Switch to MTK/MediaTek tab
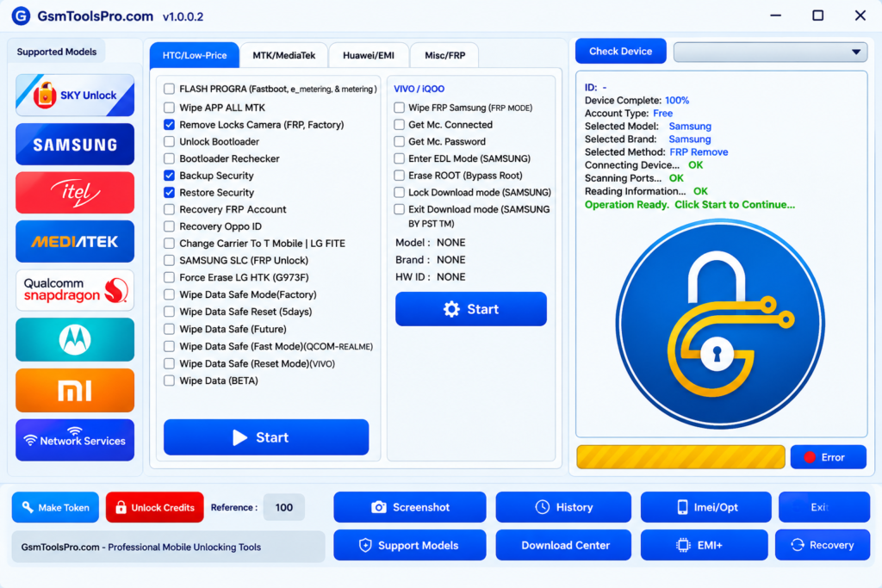The height and width of the screenshot is (588, 882). pyautogui.click(x=283, y=55)
